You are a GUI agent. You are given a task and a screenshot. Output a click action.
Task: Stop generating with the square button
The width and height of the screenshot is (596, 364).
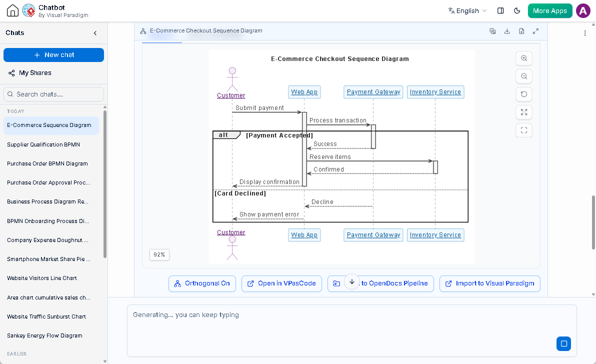pyautogui.click(x=563, y=343)
